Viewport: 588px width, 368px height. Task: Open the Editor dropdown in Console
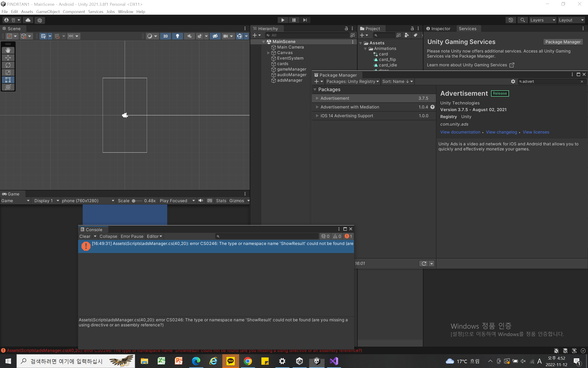155,236
